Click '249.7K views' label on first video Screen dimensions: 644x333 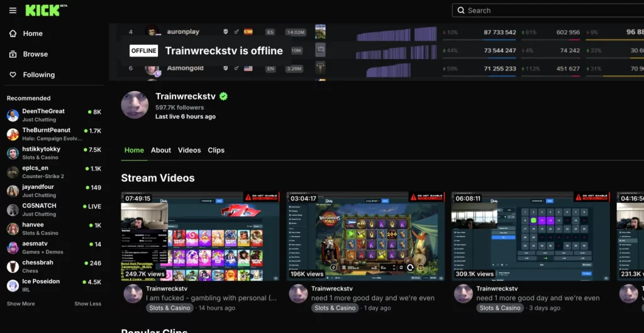pyautogui.click(x=145, y=274)
